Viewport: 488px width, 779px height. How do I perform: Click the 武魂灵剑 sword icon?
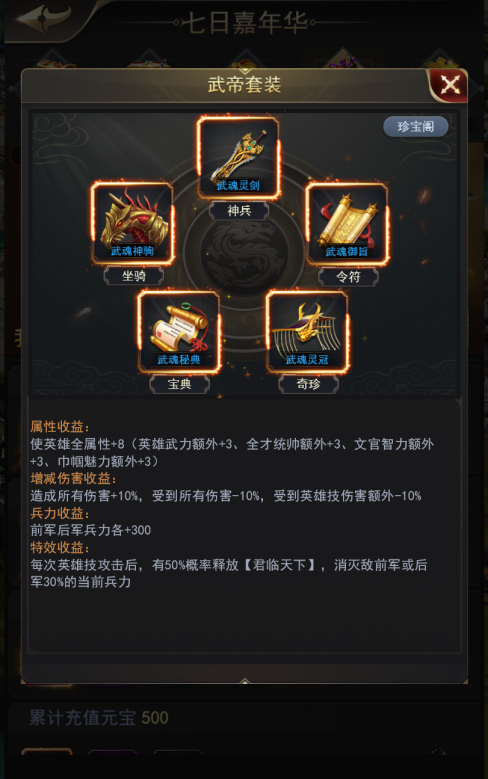(x=238, y=158)
